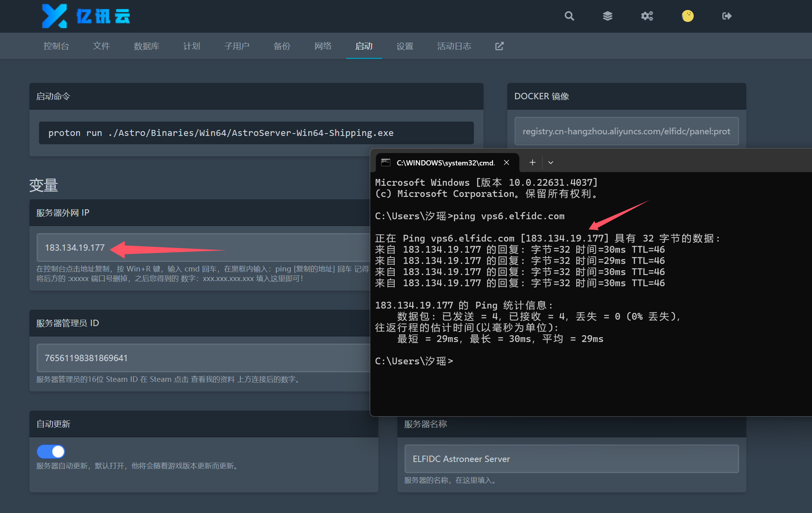Click the search magnifier icon
The width and height of the screenshot is (812, 513).
click(x=569, y=16)
